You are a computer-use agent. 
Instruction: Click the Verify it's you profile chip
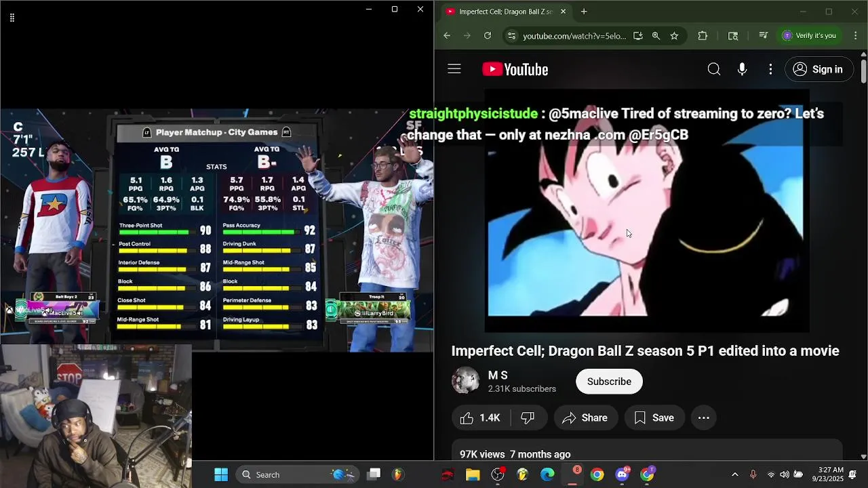[x=810, y=36]
